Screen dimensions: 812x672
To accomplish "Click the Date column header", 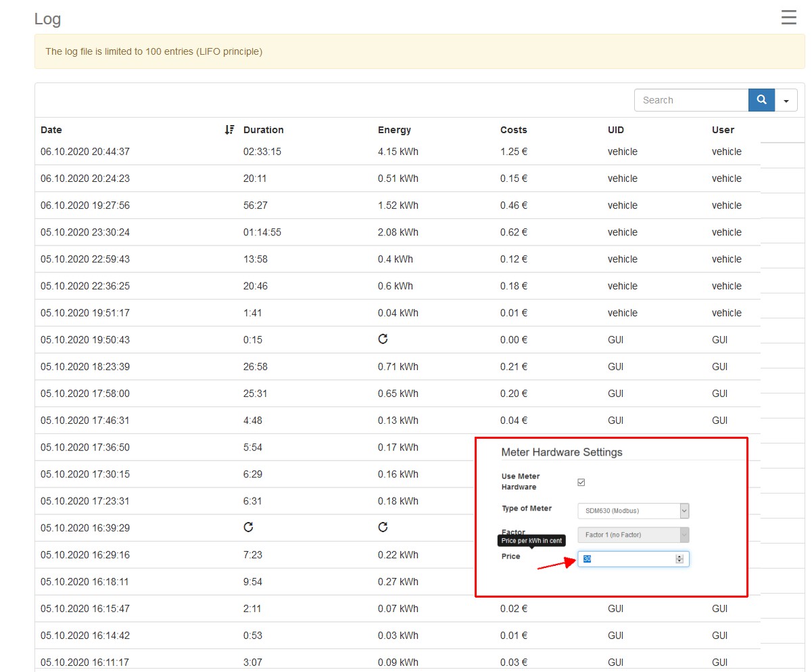I will tap(51, 130).
